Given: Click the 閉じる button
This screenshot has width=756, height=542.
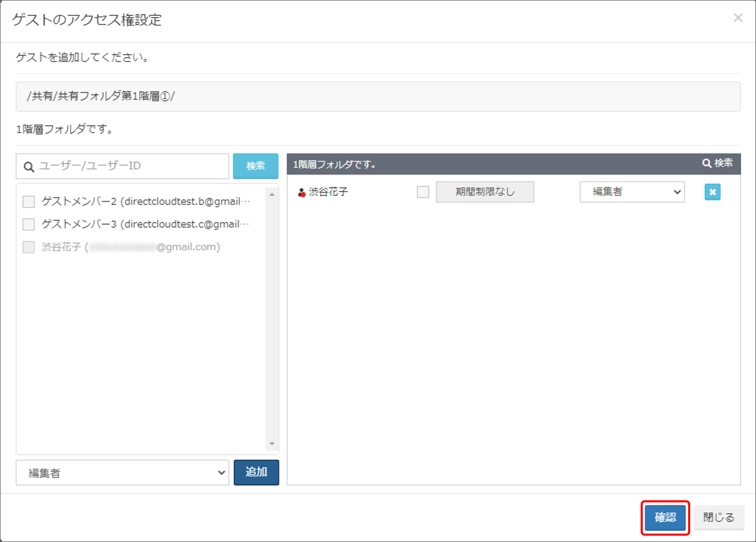Looking at the screenshot, I should click(x=718, y=517).
